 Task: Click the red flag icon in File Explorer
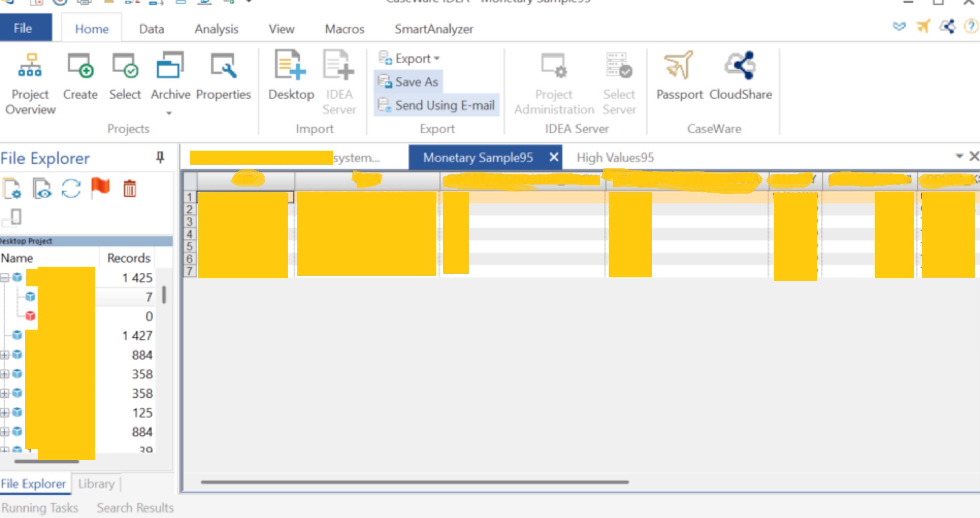[100, 188]
